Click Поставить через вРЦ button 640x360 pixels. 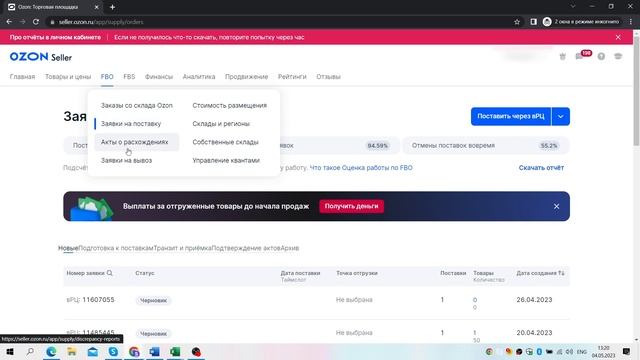(x=511, y=116)
